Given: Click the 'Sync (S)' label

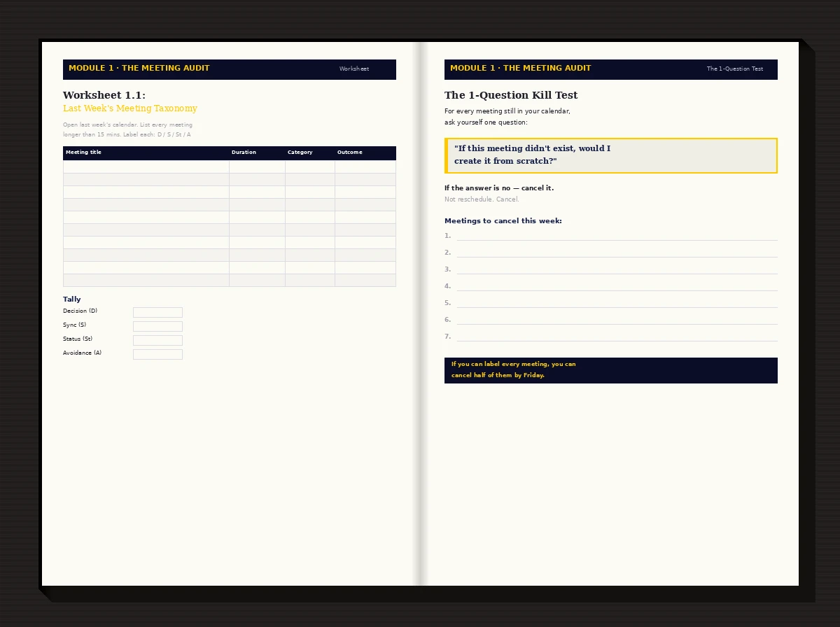Looking at the screenshot, I should pyautogui.click(x=74, y=325).
